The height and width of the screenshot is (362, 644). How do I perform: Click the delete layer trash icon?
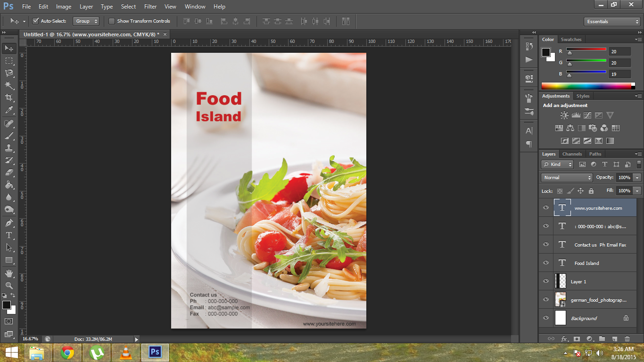(x=627, y=339)
